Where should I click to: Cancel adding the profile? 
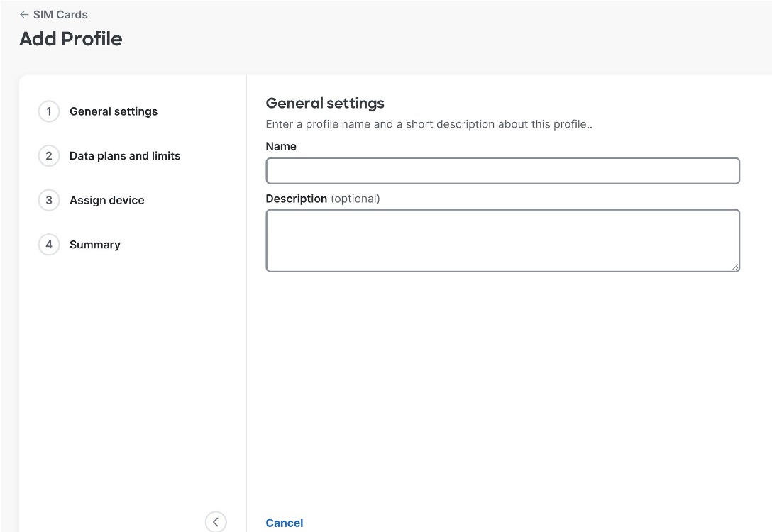click(284, 523)
